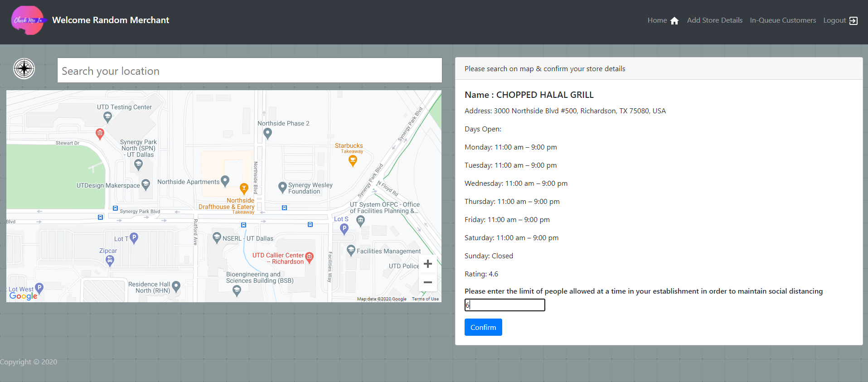868x382 pixels.
Task: Select the Facilities Management pin
Action: [x=351, y=251]
